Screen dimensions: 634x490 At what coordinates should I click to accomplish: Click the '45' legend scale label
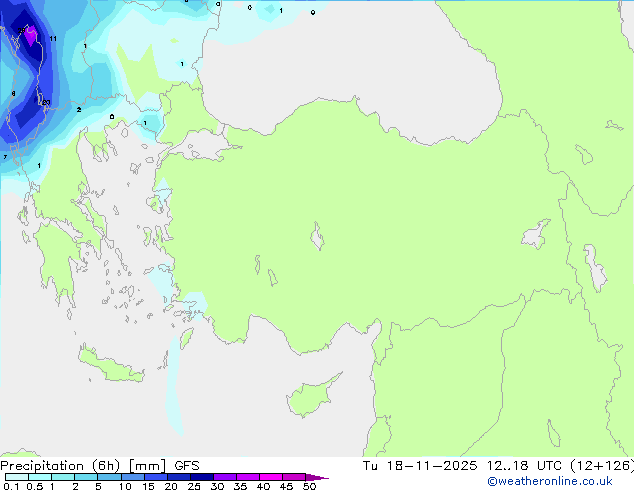point(286,486)
